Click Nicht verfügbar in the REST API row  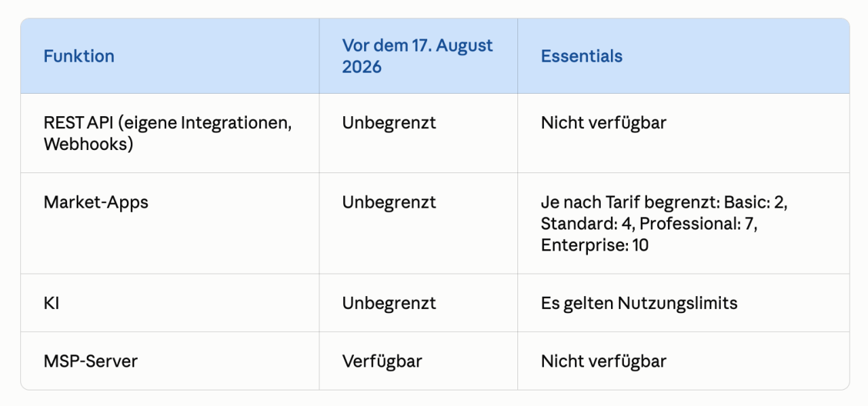(x=604, y=123)
